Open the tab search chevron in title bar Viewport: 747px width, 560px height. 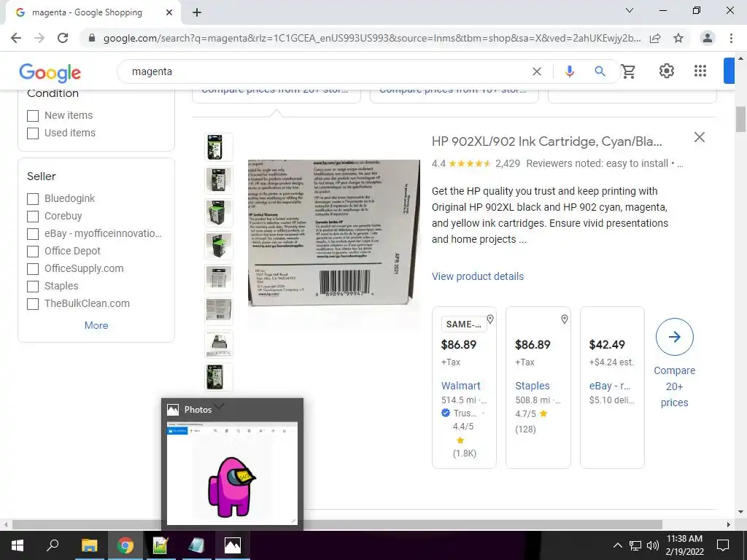coord(630,10)
